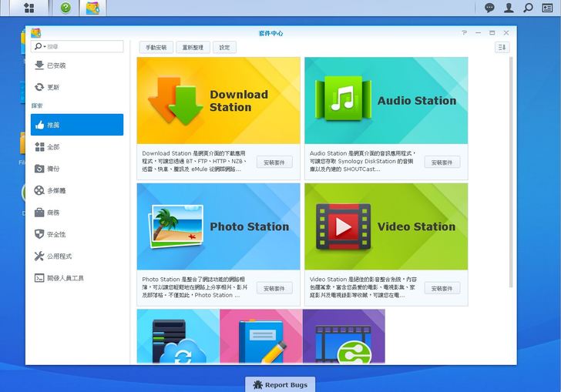The width and height of the screenshot is (561, 392).
Task: Open the notifications chat bubble icon
Action: pos(489,8)
